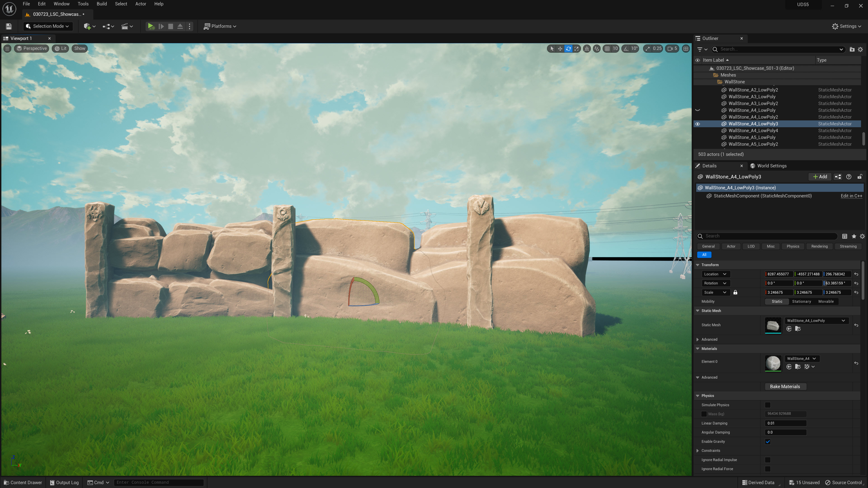This screenshot has height=488, width=868.
Task: Open the Selection Mode dropdown
Action: point(48,26)
